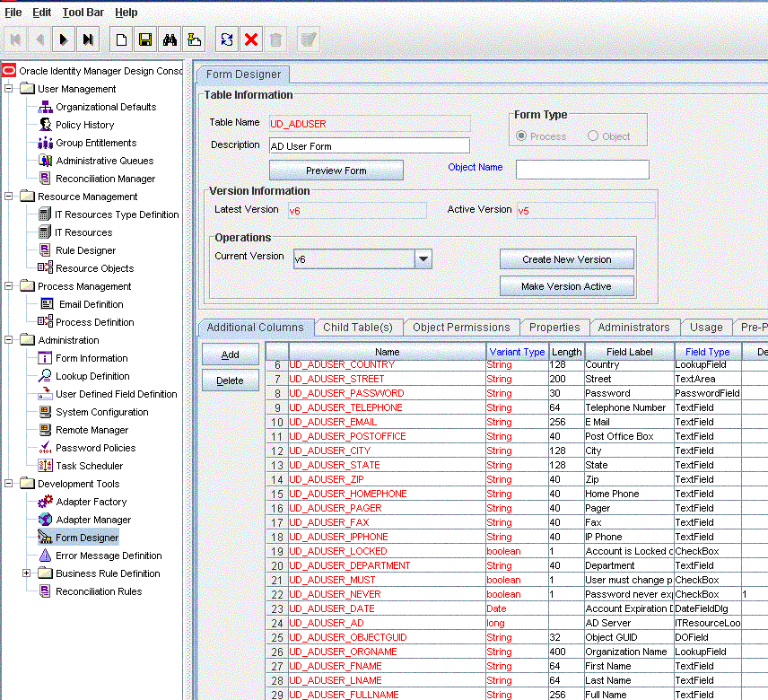The width and height of the screenshot is (768, 700).
Task: Expand the Business Rule Definition node
Action: point(27,573)
